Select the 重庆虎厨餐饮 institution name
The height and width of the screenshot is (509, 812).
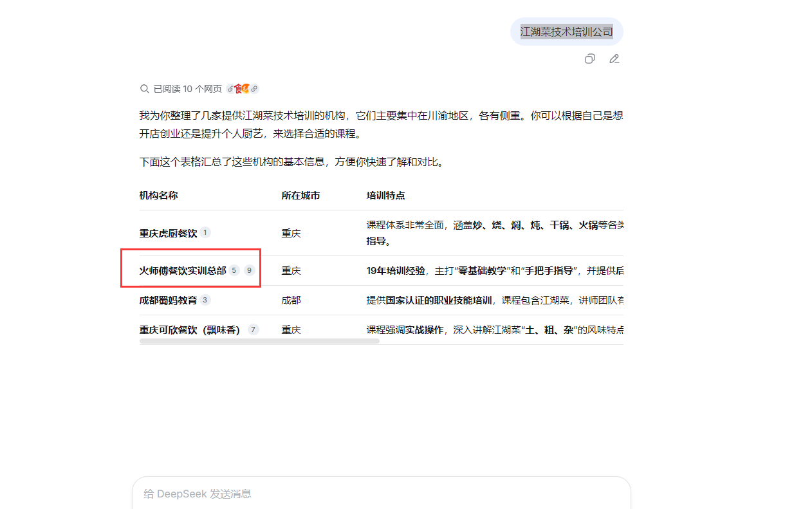pos(168,233)
